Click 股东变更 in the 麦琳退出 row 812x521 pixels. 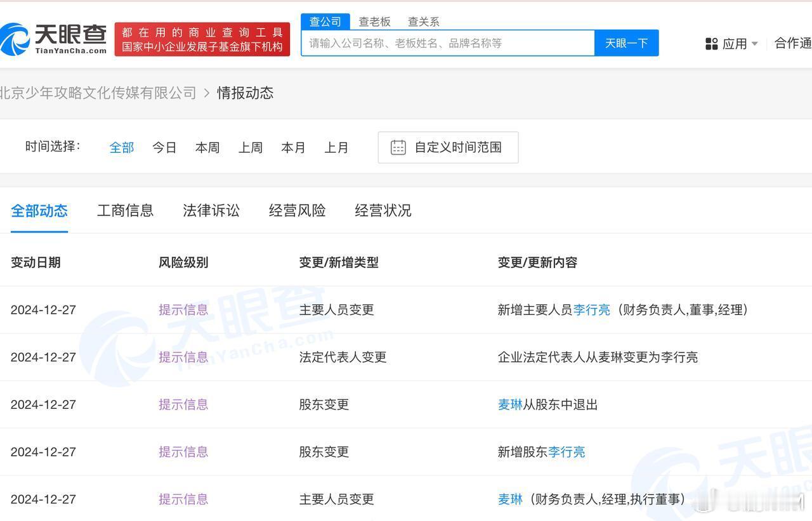(x=324, y=404)
